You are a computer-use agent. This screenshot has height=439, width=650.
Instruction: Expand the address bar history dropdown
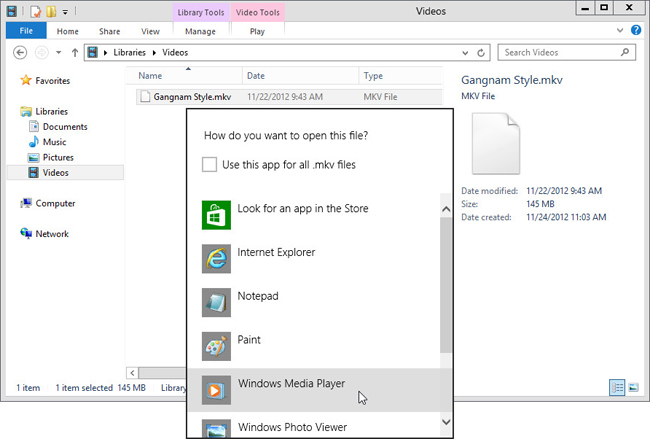point(465,53)
